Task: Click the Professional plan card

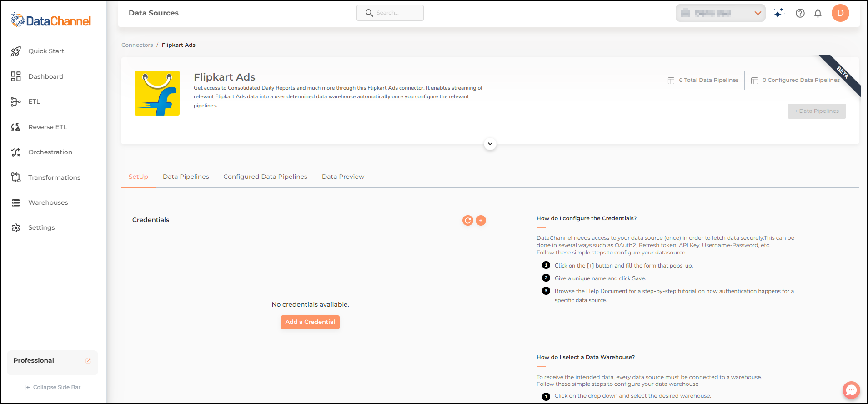Action: coord(52,363)
